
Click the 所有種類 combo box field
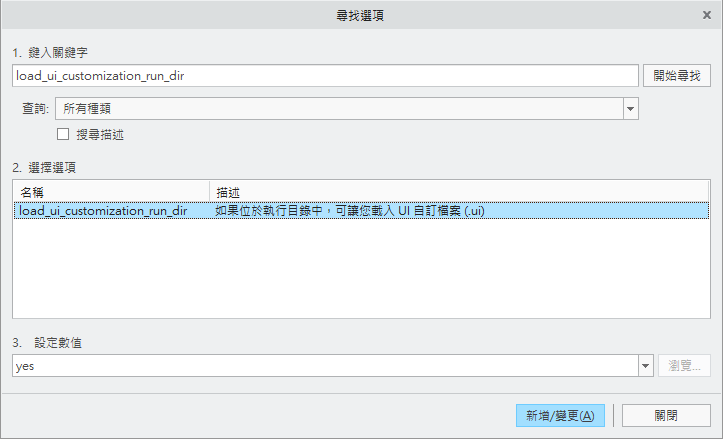coord(340,108)
